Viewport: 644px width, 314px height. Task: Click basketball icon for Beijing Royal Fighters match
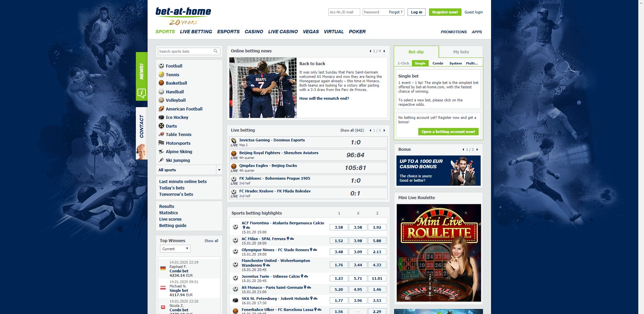[x=234, y=153]
